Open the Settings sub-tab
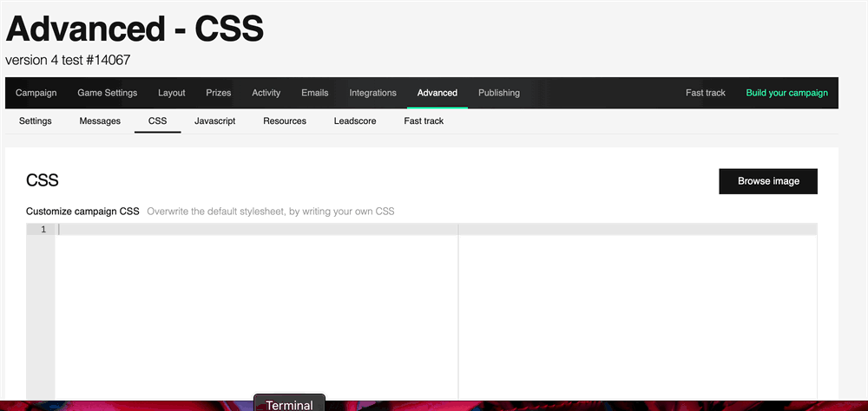The width and height of the screenshot is (868, 411). tap(36, 121)
